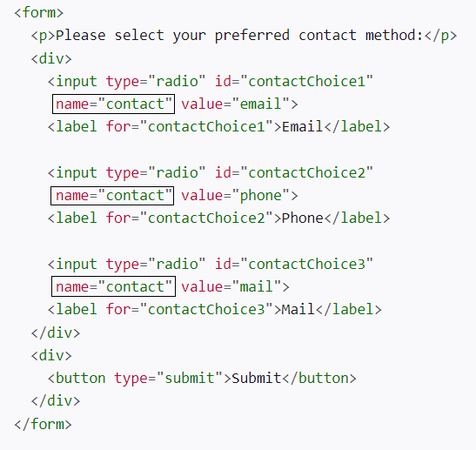Image resolution: width=476 pixels, height=450 pixels.
Task: Click the closing button tag
Action: tap(319, 379)
